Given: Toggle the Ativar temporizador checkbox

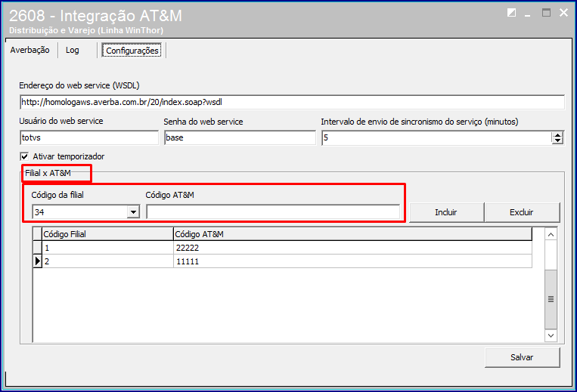Looking at the screenshot, I should click(x=24, y=156).
